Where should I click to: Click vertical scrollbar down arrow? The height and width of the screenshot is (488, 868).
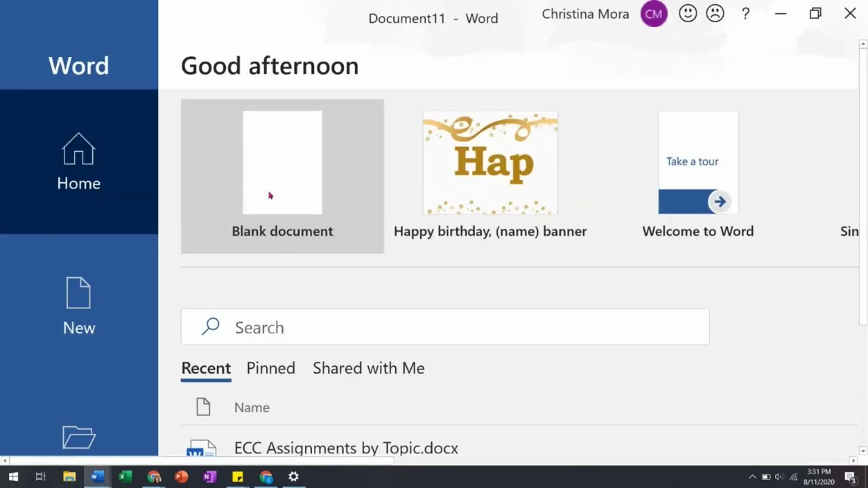(x=863, y=451)
